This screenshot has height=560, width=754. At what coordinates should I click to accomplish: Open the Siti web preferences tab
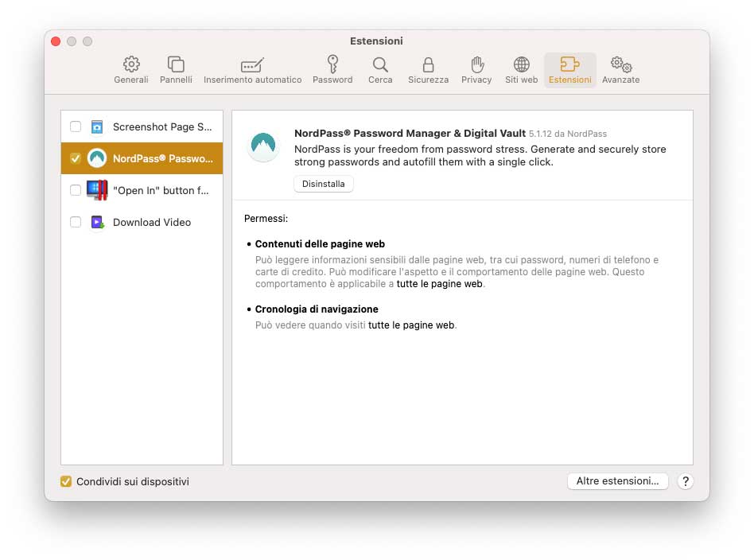tap(521, 70)
